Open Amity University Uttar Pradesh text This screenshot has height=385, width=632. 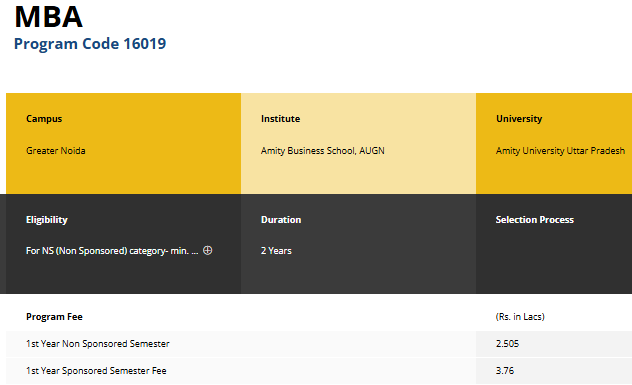click(560, 151)
